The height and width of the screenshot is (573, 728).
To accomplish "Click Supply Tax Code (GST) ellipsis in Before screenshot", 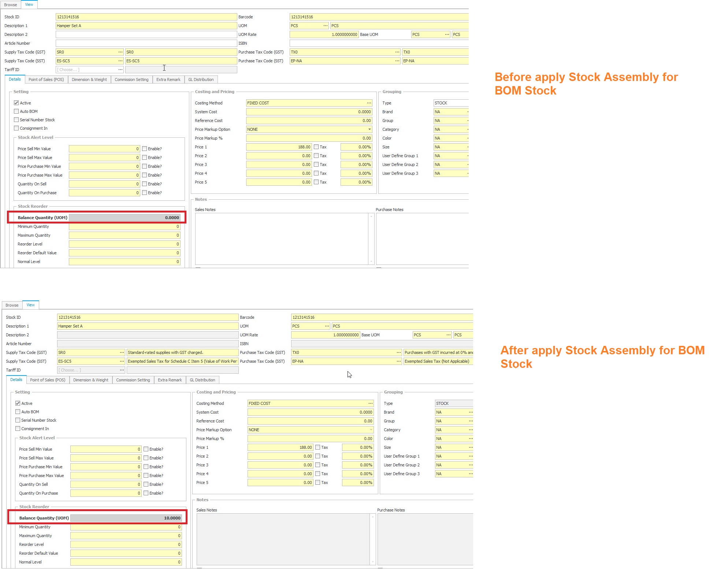I will click(120, 52).
